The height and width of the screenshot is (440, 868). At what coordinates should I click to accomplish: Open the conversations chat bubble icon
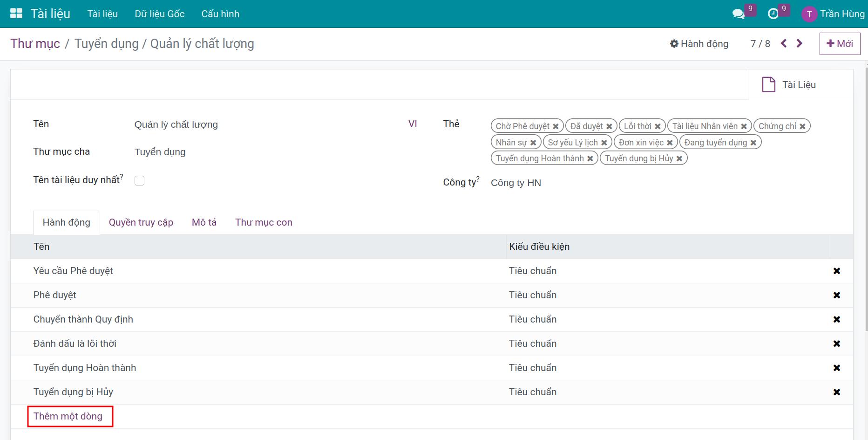click(x=739, y=14)
